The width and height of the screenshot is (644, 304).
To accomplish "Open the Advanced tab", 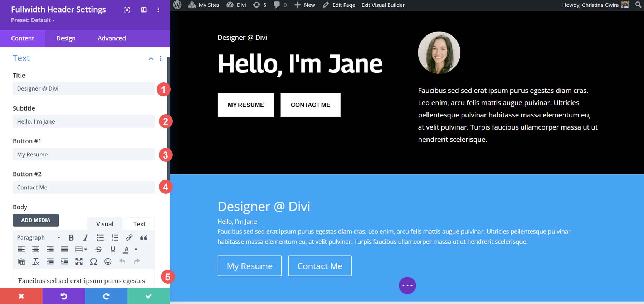I will (x=112, y=38).
